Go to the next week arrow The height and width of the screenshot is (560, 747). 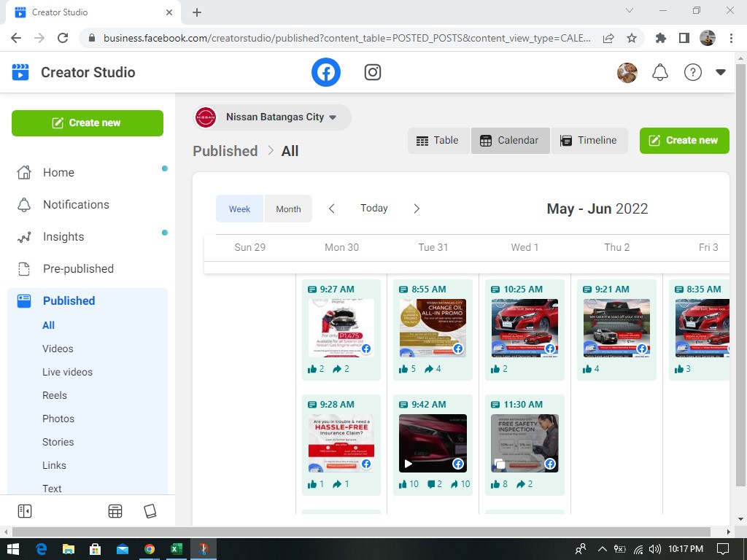(417, 209)
